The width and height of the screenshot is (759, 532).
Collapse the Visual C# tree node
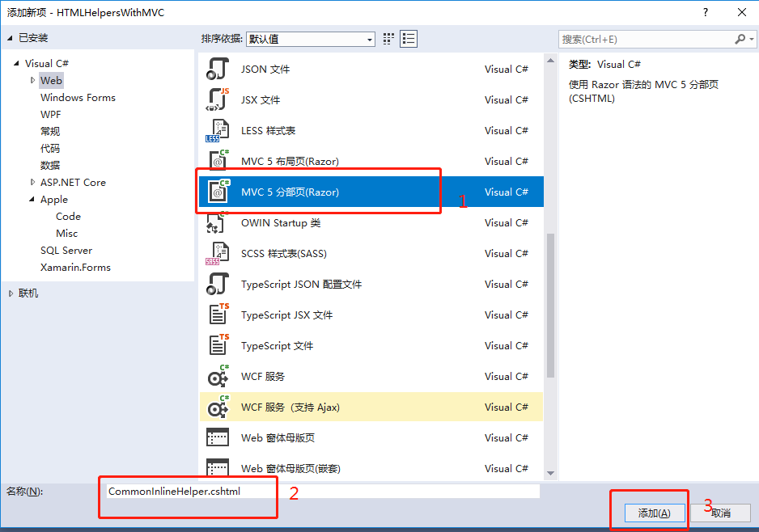point(16,63)
